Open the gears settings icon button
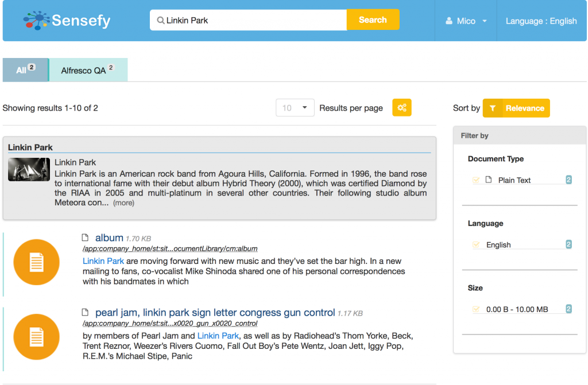This screenshot has width=588, height=385. pos(402,108)
